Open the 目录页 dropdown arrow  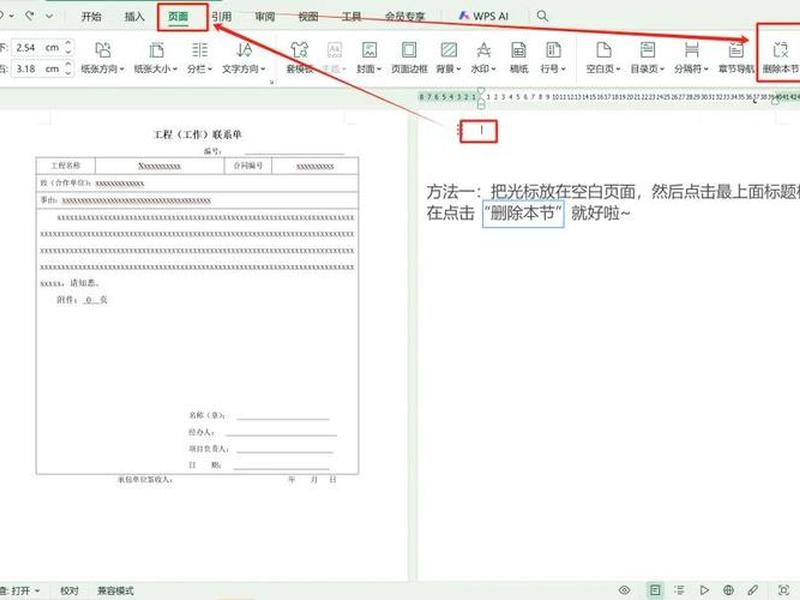click(662, 69)
